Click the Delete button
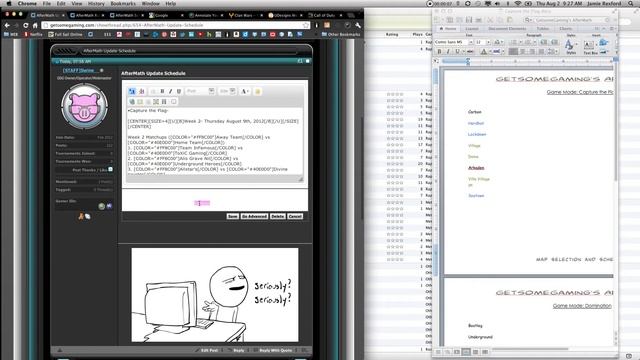 coord(278,216)
